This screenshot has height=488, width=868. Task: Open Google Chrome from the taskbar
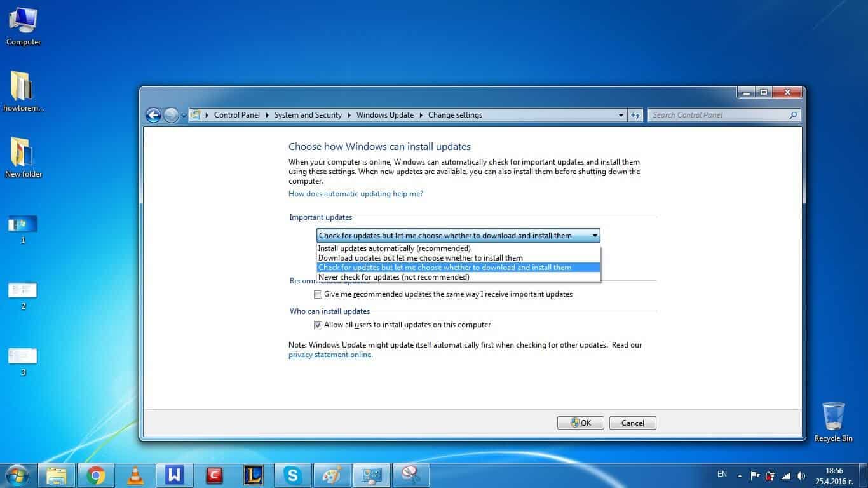pyautogui.click(x=95, y=475)
